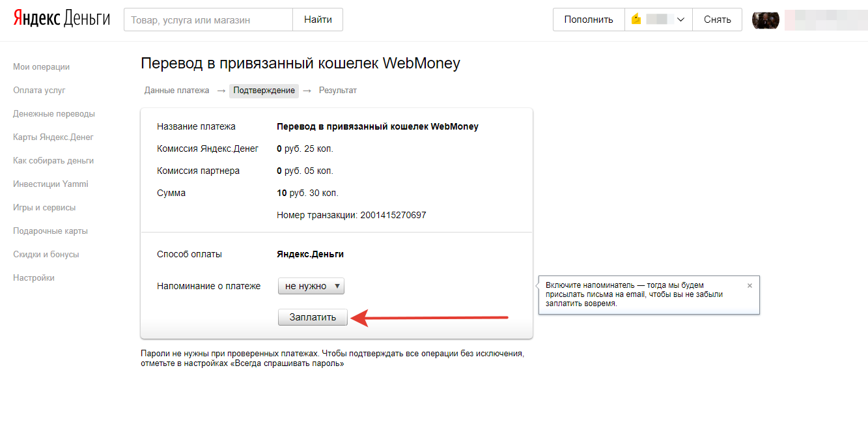Click the Найти search button
The height and width of the screenshot is (424, 868).
coord(318,20)
